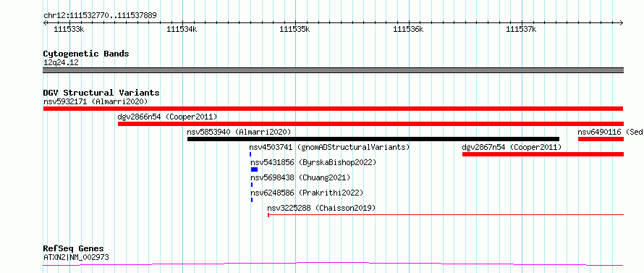Select the nsv6490116 red variant bar
644x273 pixels.
click(x=601, y=139)
